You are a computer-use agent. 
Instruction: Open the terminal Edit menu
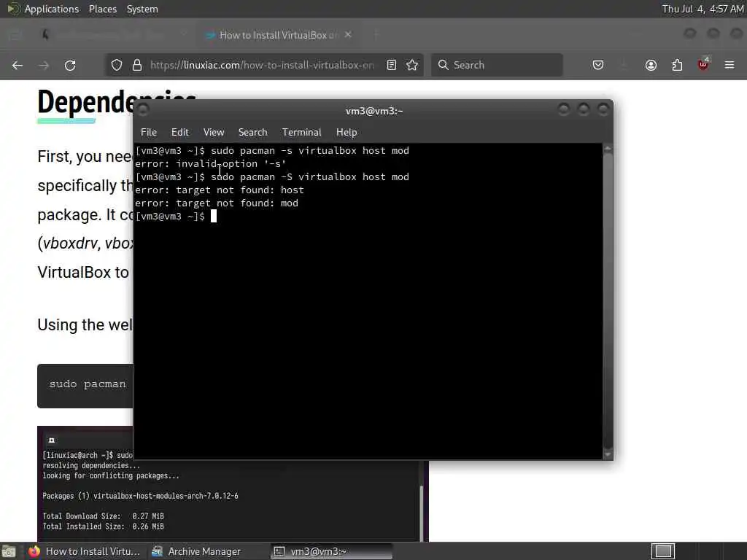pyautogui.click(x=179, y=133)
